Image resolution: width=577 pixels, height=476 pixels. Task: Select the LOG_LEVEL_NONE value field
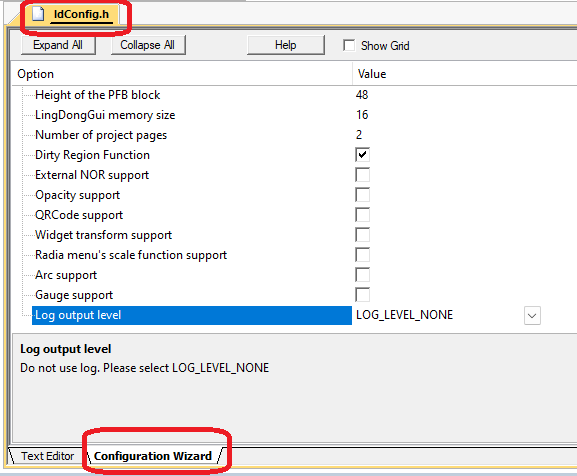pos(438,315)
